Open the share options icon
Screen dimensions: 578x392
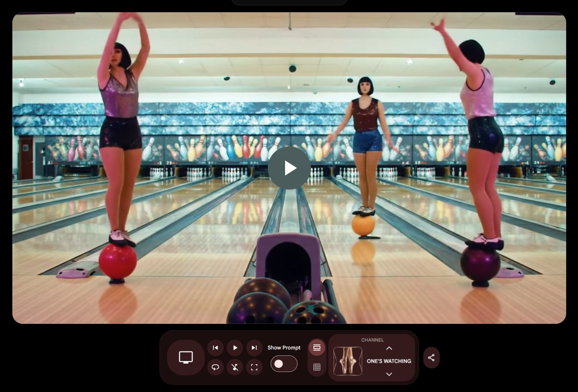click(x=431, y=358)
